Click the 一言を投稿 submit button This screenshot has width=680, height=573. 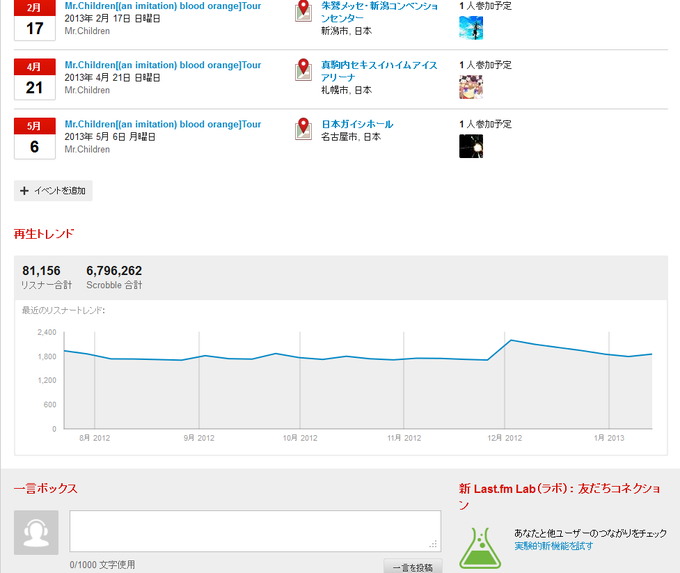click(413, 566)
